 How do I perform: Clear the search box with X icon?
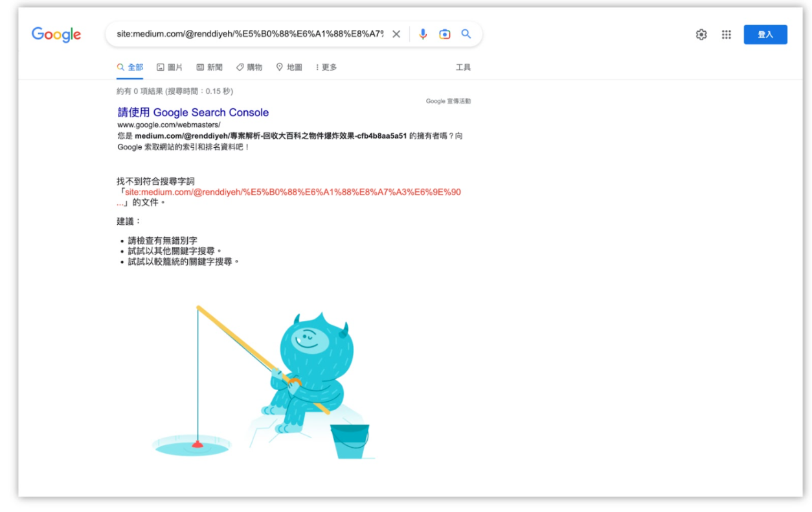(396, 34)
